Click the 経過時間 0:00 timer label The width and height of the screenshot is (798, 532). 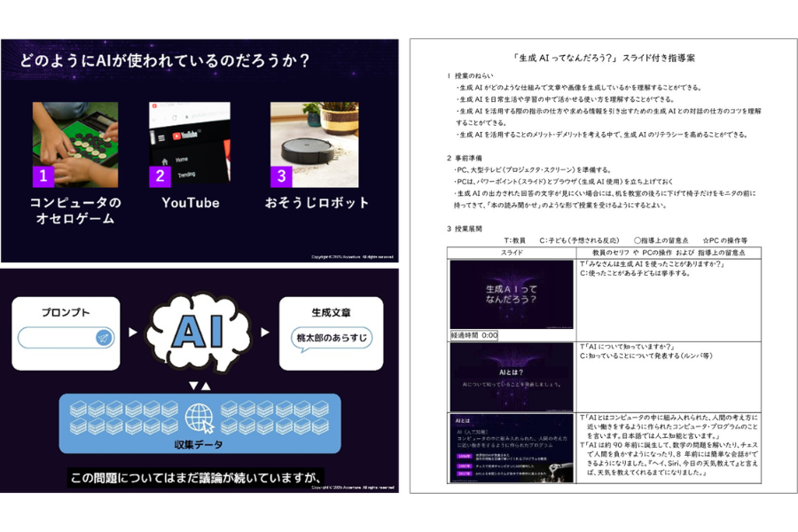click(x=473, y=336)
